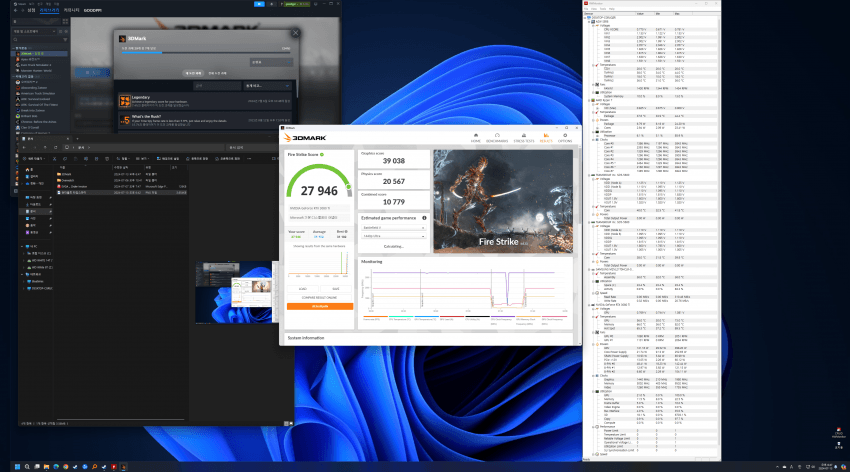Open the Steam library games and software dropdown
Image resolution: width=850 pixels, height=472 pixels.
pos(34,31)
